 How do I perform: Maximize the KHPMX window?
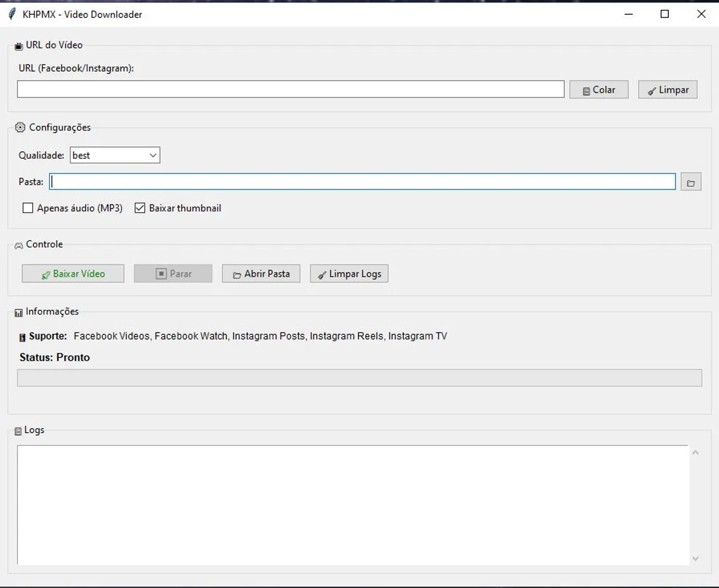[x=665, y=14]
